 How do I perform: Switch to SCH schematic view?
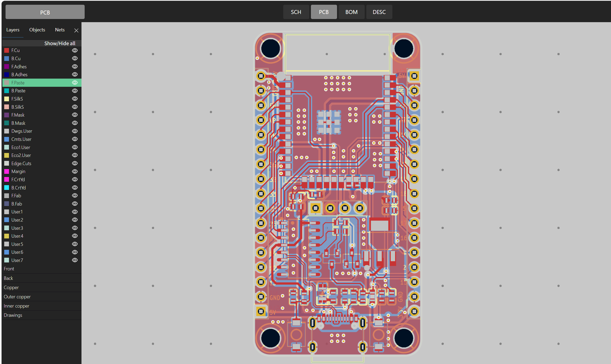click(296, 12)
